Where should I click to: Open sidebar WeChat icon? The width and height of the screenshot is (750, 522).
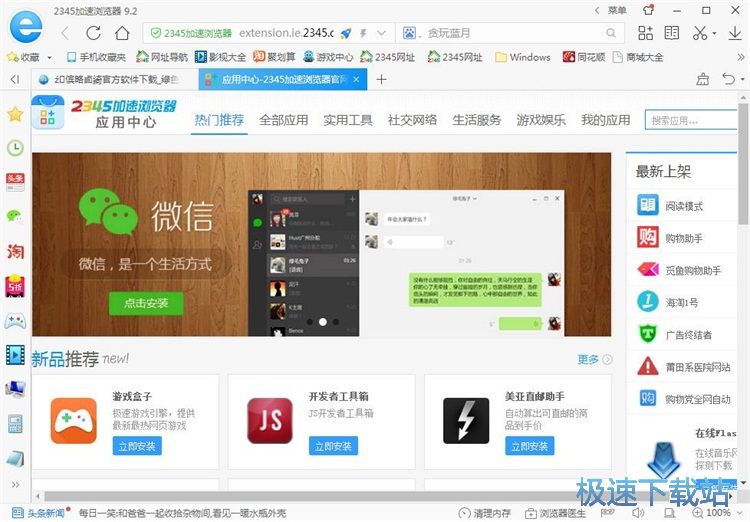pyautogui.click(x=15, y=216)
